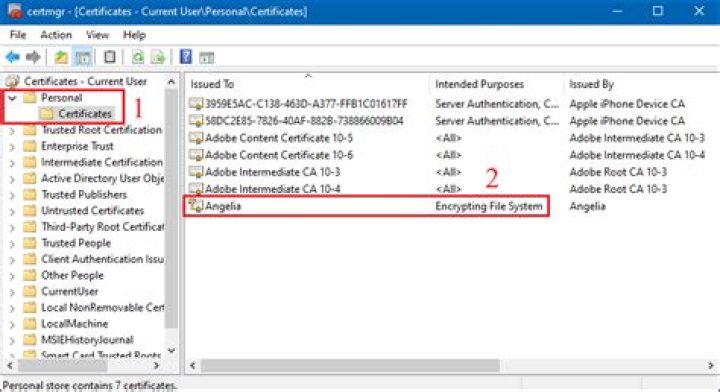Viewport: 720px width, 392px height.
Task: Click the clipboard Copy toolbar icon
Action: click(x=110, y=57)
